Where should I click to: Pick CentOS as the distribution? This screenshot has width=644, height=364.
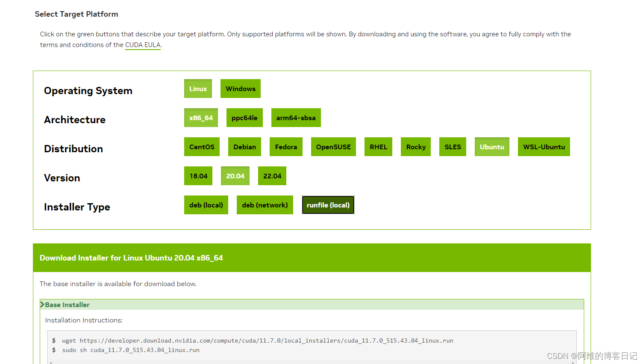(x=202, y=147)
